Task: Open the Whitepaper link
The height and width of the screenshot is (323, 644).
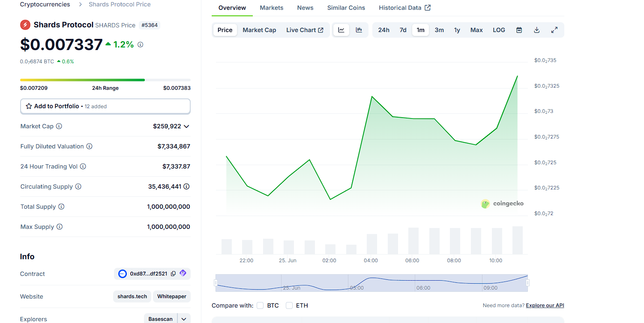Action: pyautogui.click(x=172, y=296)
